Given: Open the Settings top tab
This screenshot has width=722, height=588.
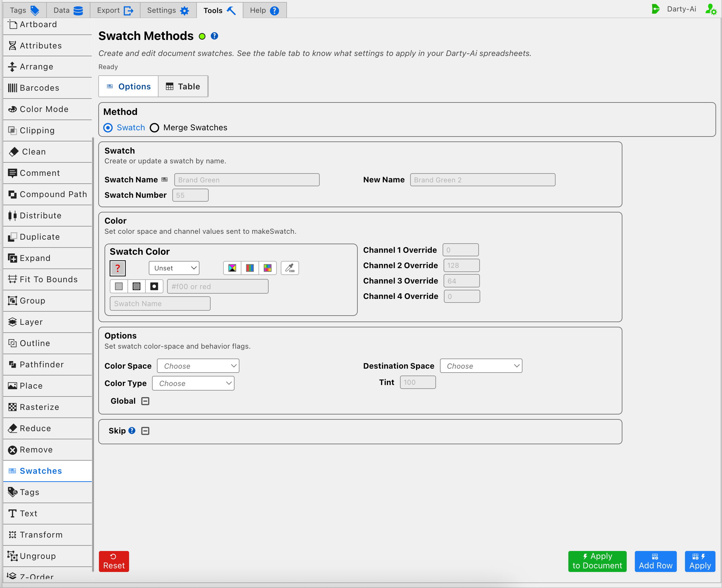Looking at the screenshot, I should [x=168, y=10].
